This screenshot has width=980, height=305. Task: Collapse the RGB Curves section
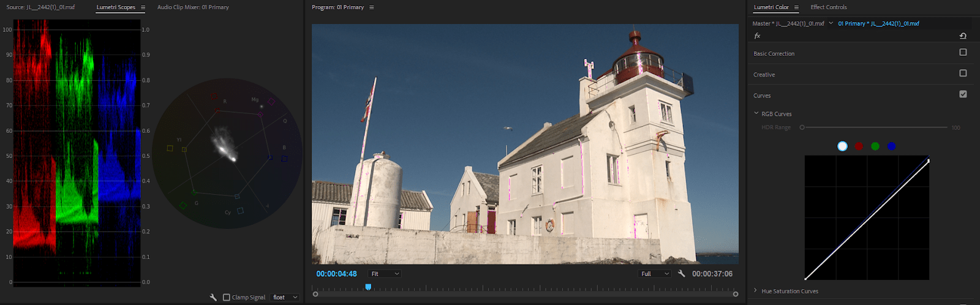(x=756, y=113)
